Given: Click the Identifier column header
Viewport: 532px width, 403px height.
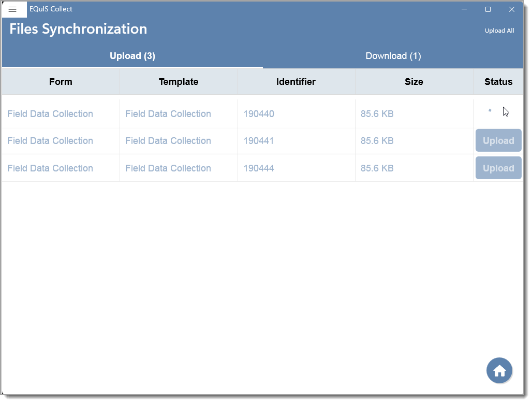Looking at the screenshot, I should [x=296, y=82].
